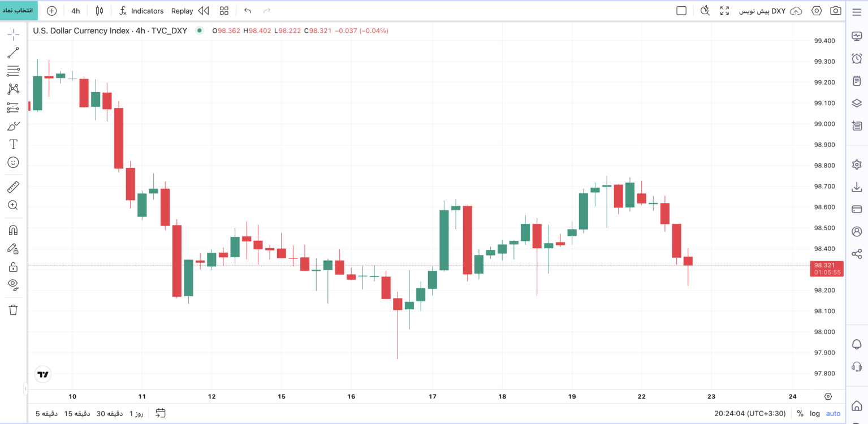This screenshot has height=424, width=868.
Task: Open the candlestick chart type menu
Action: click(100, 11)
